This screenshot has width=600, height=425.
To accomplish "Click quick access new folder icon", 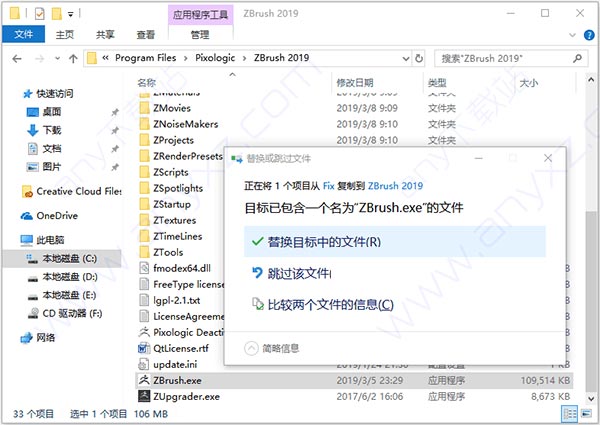I will 57,14.
